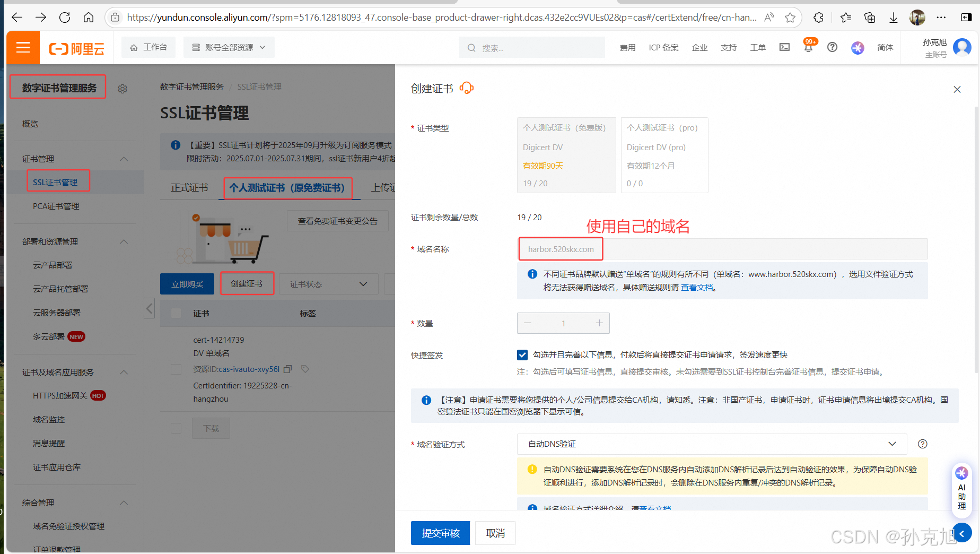Click the 工作台 button
Screen dimensions: 980x554
[x=148, y=47]
